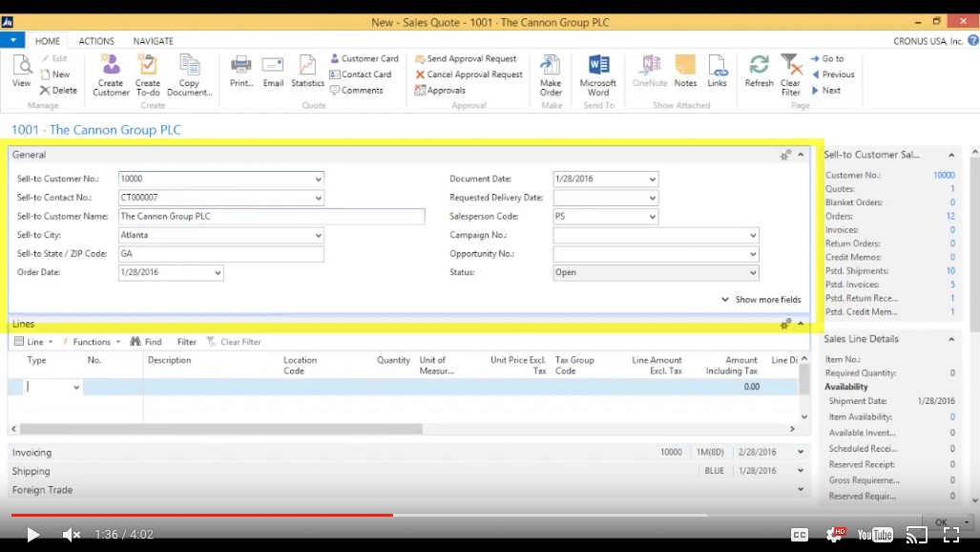The image size is (980, 552).
Task: Click the ribbon Clear Filter icon
Action: [791, 75]
